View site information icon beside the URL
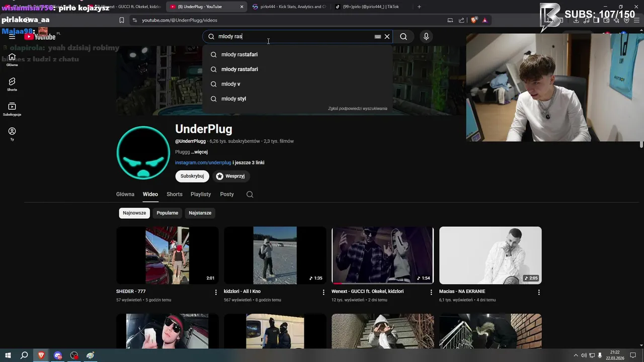This screenshot has height=362, width=644. [134, 20]
